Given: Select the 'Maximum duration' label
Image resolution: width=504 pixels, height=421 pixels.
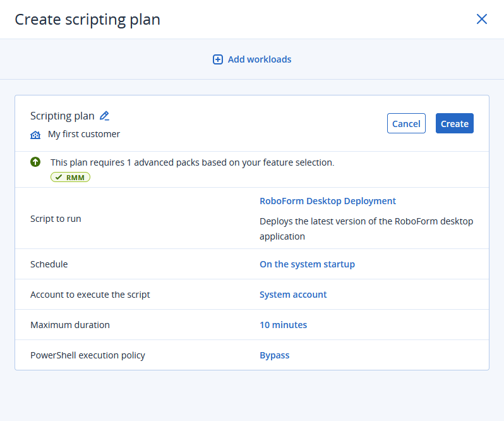Looking at the screenshot, I should pyautogui.click(x=70, y=325).
